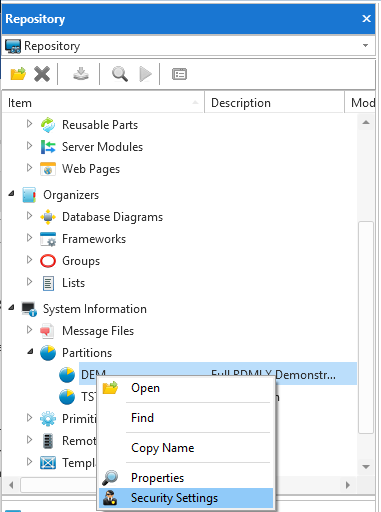The height and width of the screenshot is (512, 381).
Task: Open the Repository dropdown arrow
Action: [x=365, y=45]
